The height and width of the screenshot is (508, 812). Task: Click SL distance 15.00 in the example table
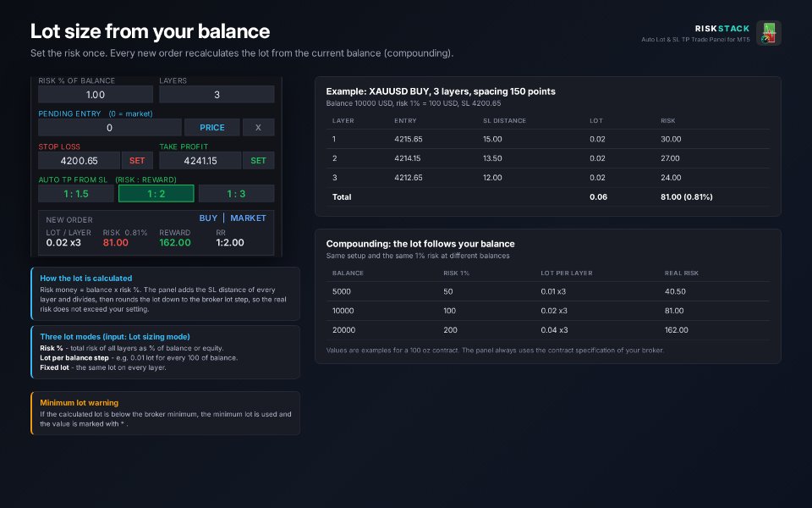tap(492, 139)
